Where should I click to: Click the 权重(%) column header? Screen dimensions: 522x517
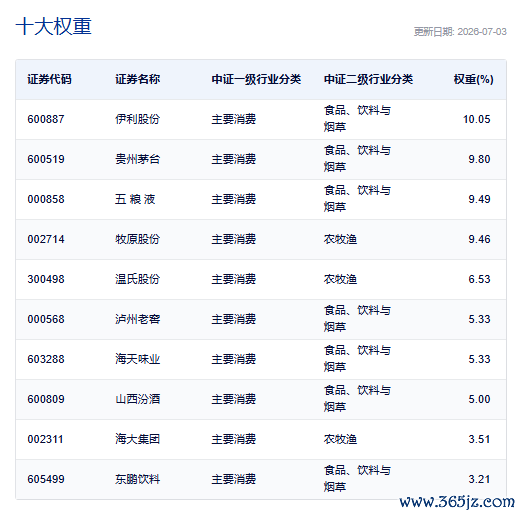pyautogui.click(x=473, y=79)
